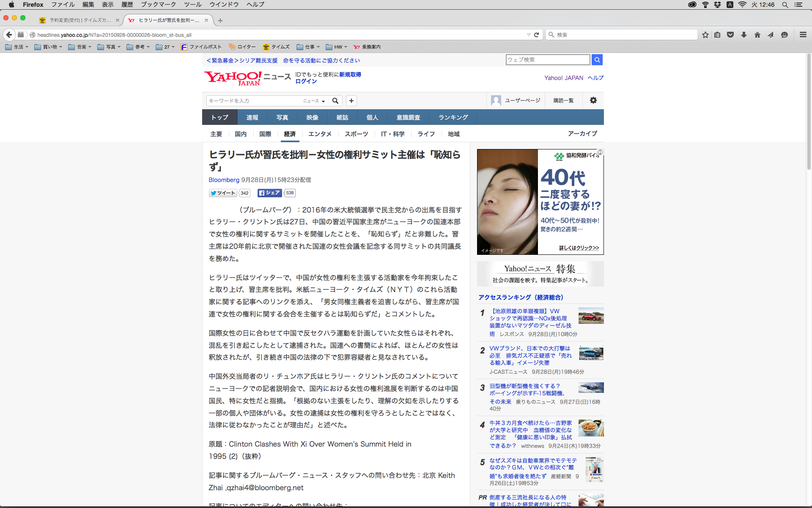Click the Firefox back arrow button

coord(9,35)
